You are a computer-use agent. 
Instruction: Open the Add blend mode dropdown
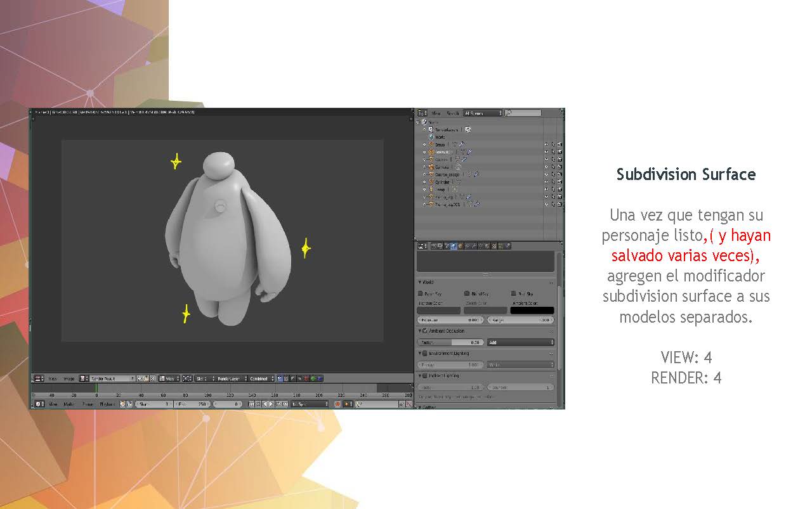521,342
